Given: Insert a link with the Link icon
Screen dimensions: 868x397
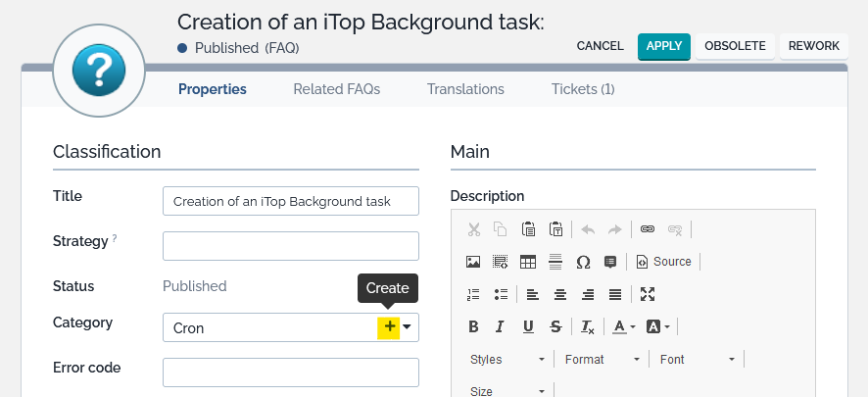Looking at the screenshot, I should click(648, 229).
